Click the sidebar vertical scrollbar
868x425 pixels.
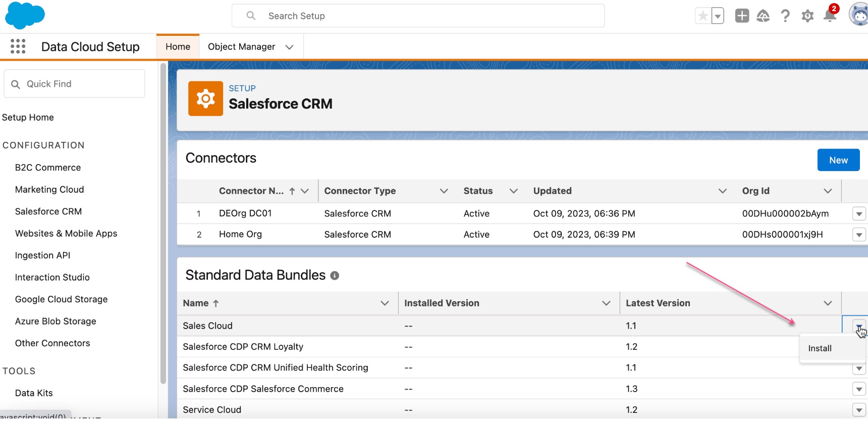click(x=163, y=223)
